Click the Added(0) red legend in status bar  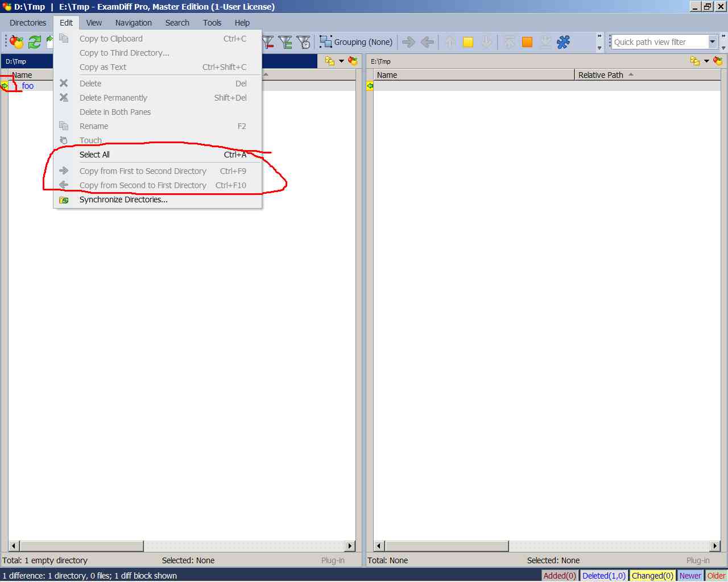[x=560, y=576]
